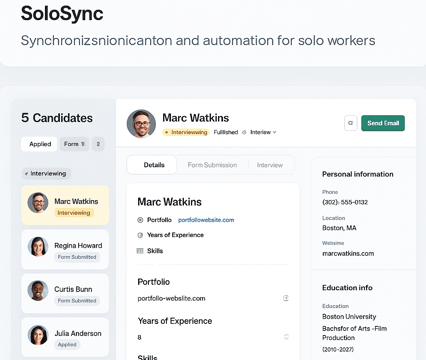This screenshot has width=426, height=360.
Task: Open the blue portfolio website link
Action: (206, 220)
